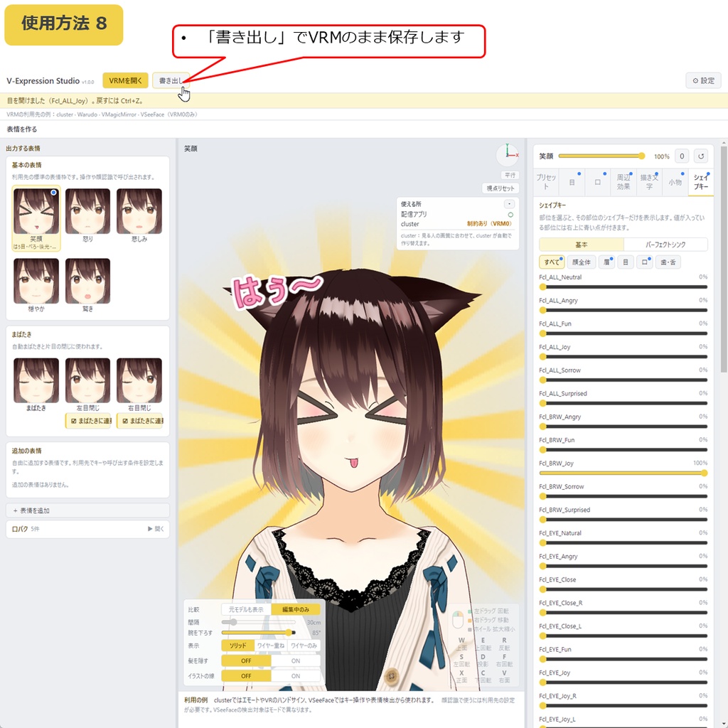Click the right panel vertical scrollbar

pos(723,259)
